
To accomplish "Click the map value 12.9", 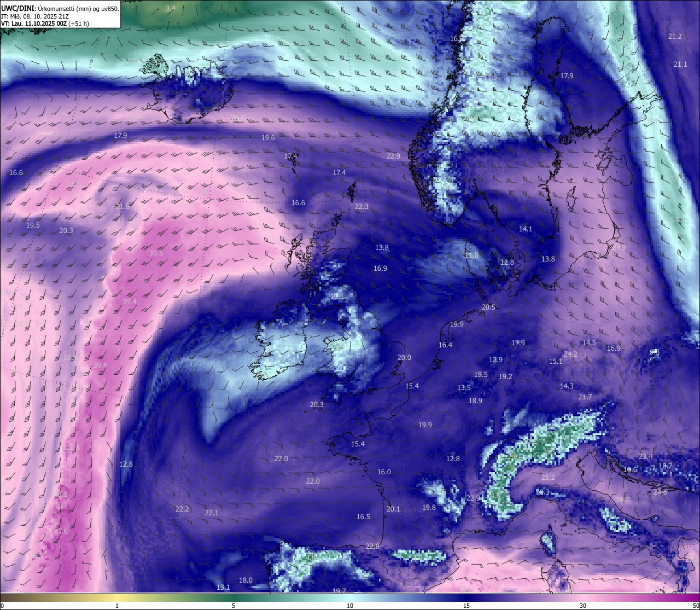I will tap(495, 359).
